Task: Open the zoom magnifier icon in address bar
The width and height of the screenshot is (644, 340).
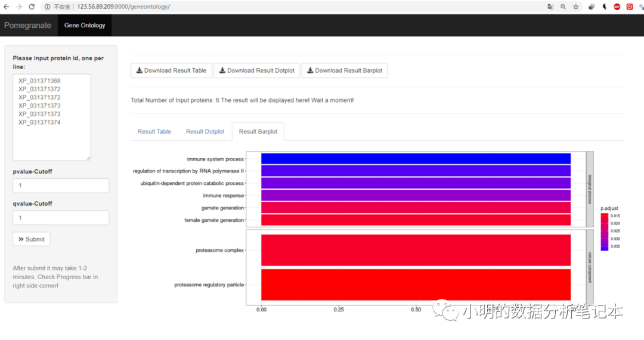Action: point(563,7)
